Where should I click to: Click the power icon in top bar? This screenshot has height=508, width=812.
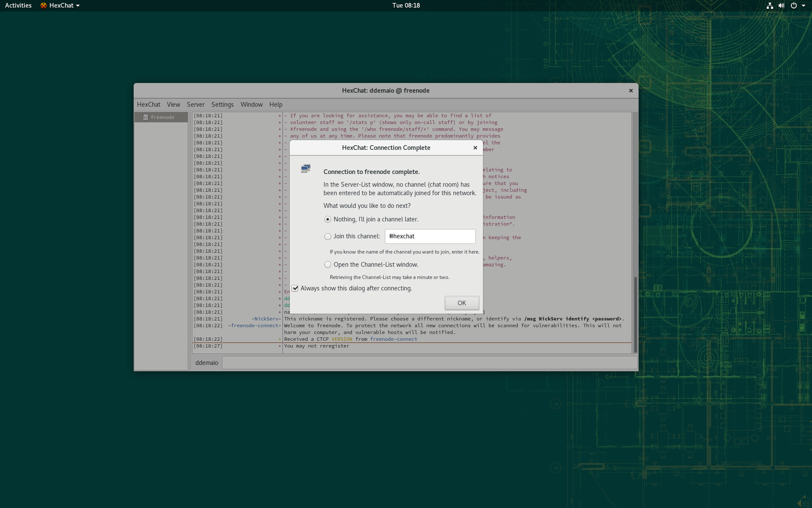tap(794, 6)
